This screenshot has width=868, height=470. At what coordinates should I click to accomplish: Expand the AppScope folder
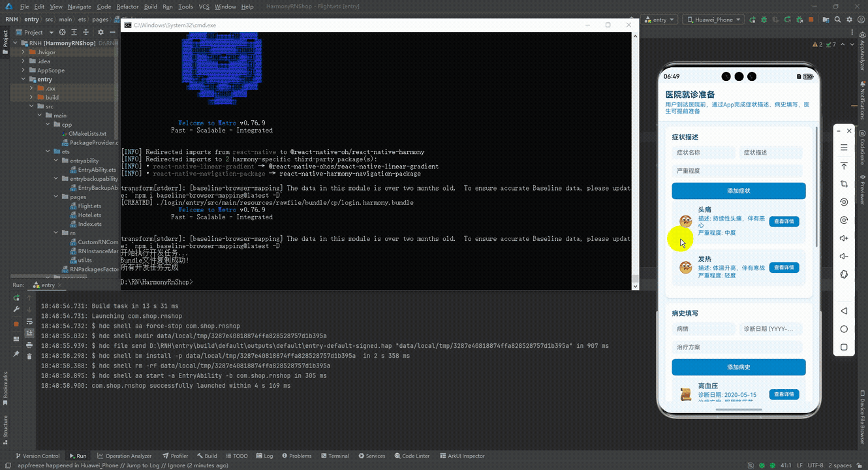click(23, 70)
